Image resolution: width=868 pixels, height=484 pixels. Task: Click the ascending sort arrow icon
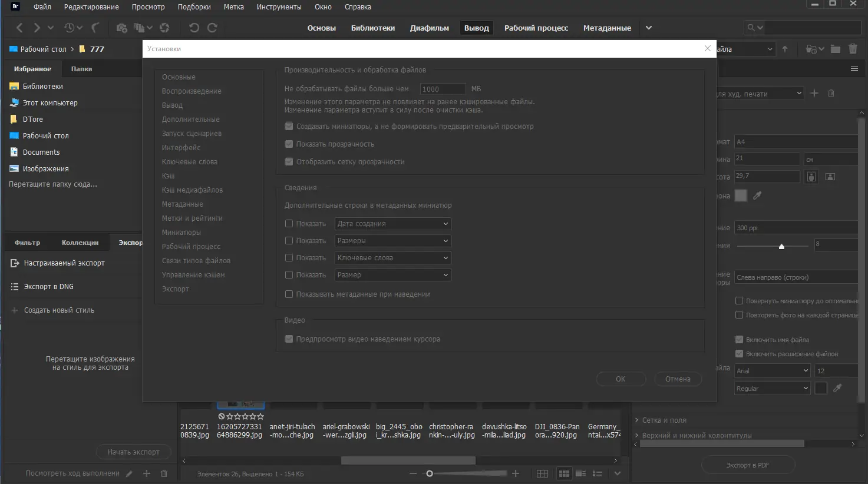point(785,49)
